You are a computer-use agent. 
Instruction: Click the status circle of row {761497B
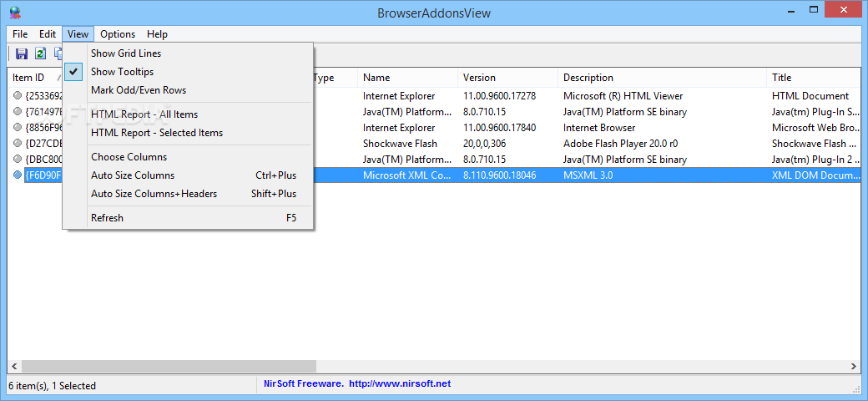pos(18,112)
